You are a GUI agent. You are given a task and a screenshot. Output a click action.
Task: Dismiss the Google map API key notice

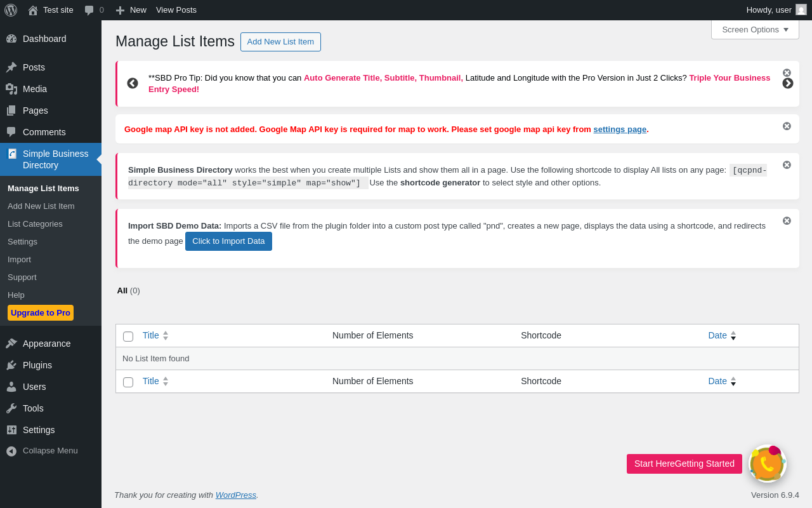787,126
